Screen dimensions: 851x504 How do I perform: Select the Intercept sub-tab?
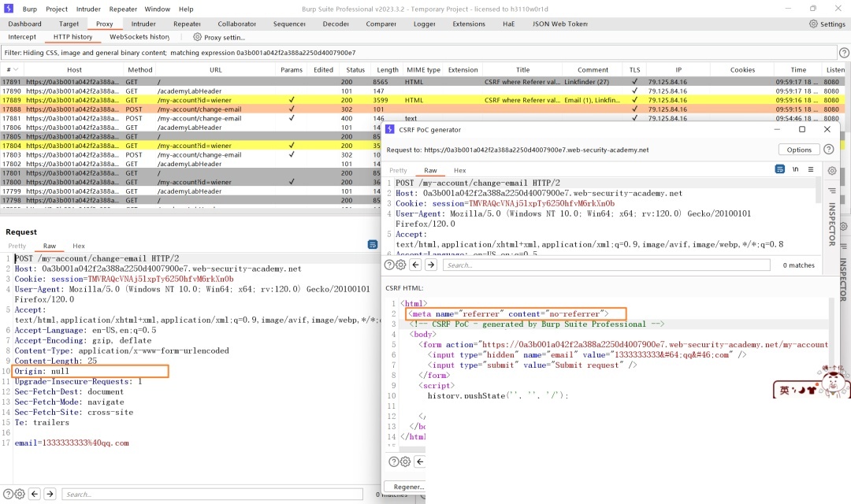coord(22,37)
